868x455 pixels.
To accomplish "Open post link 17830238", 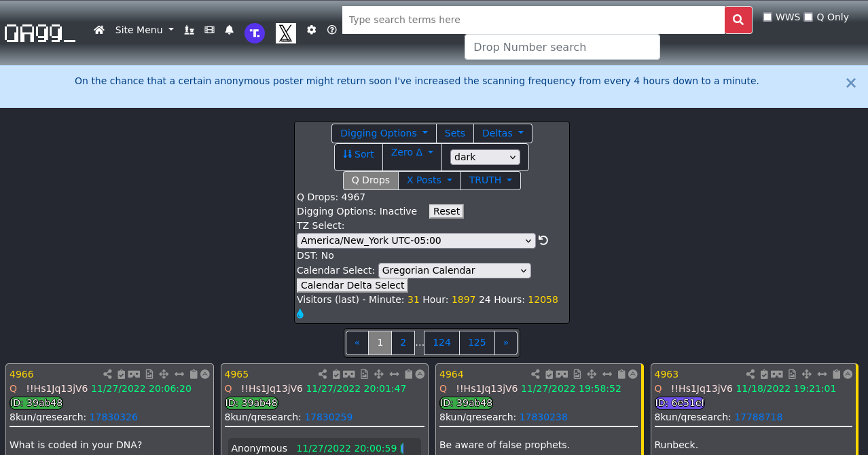I will pyautogui.click(x=543, y=417).
